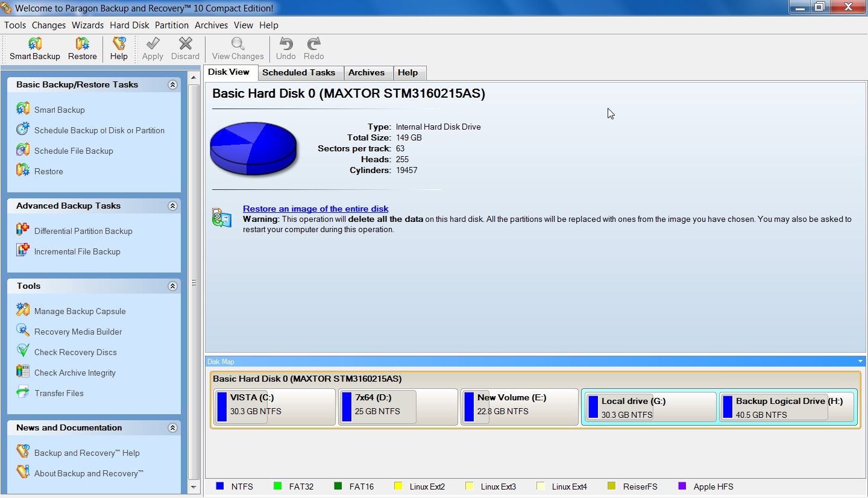Select the 7x64 (D:) partition block
The image size is (868, 498).
click(397, 407)
